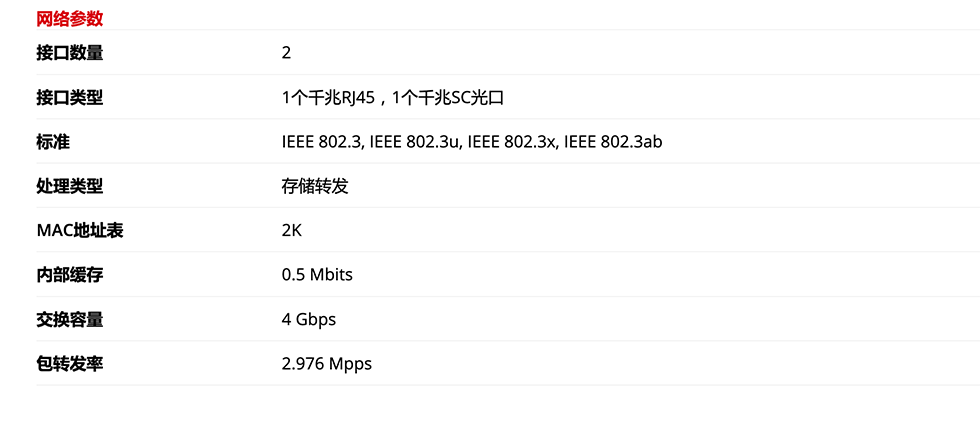Click the 2K MAC table value
The width and height of the screenshot is (980, 422).
(x=292, y=231)
